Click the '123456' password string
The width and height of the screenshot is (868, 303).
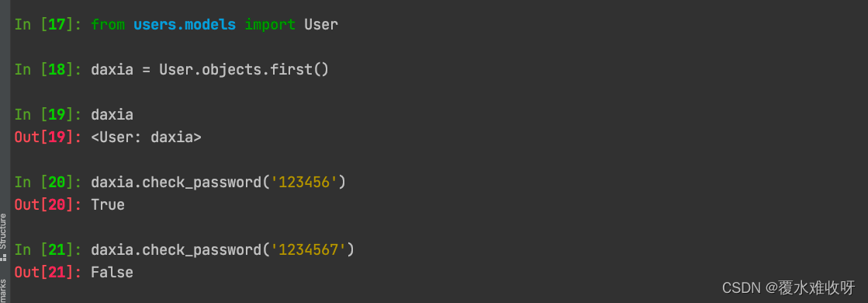(304, 183)
